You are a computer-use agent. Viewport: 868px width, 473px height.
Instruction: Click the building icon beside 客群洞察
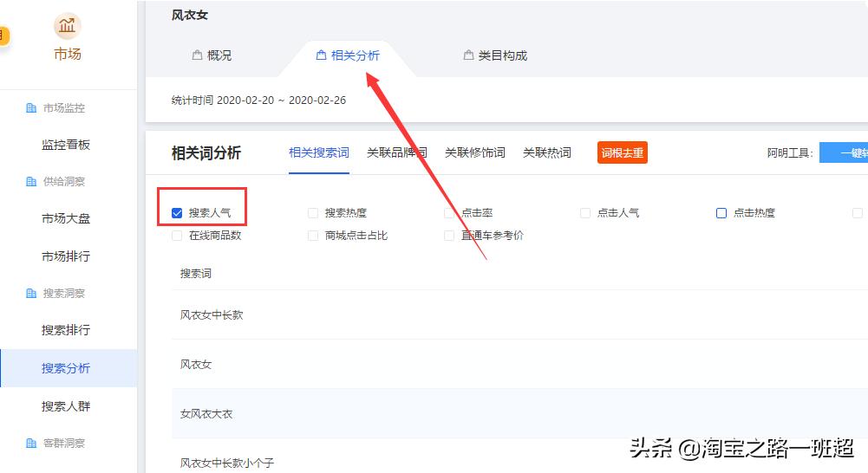(31, 444)
